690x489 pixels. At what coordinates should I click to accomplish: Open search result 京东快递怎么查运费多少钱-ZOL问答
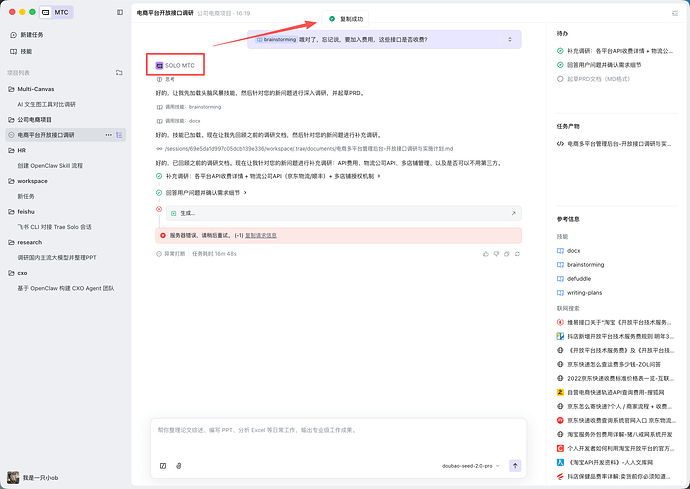[x=609, y=364]
